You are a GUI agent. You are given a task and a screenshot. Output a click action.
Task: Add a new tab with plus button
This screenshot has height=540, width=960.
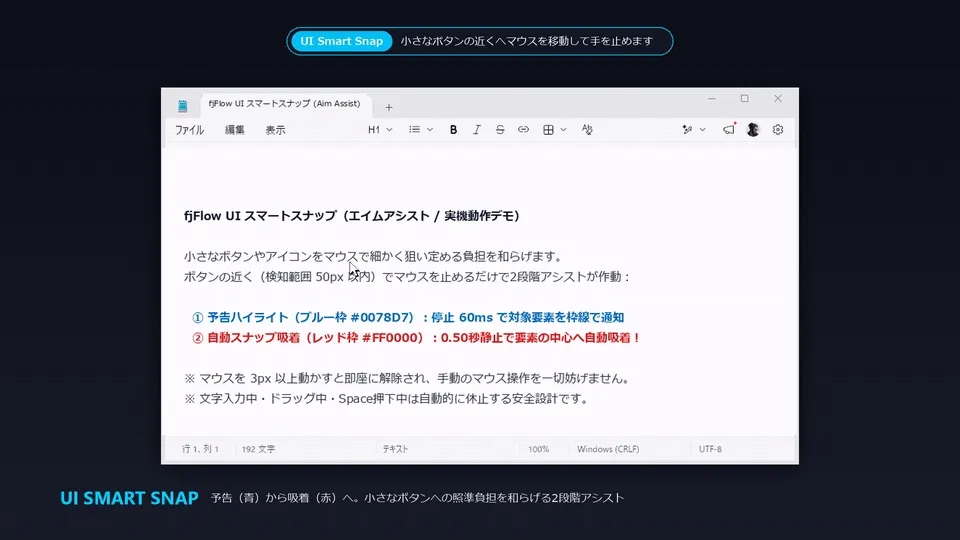coord(389,107)
